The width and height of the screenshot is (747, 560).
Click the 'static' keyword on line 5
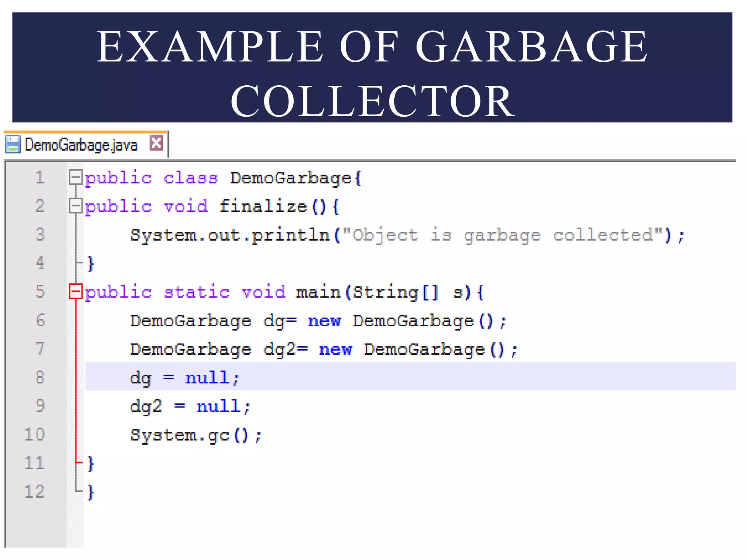click(x=197, y=292)
